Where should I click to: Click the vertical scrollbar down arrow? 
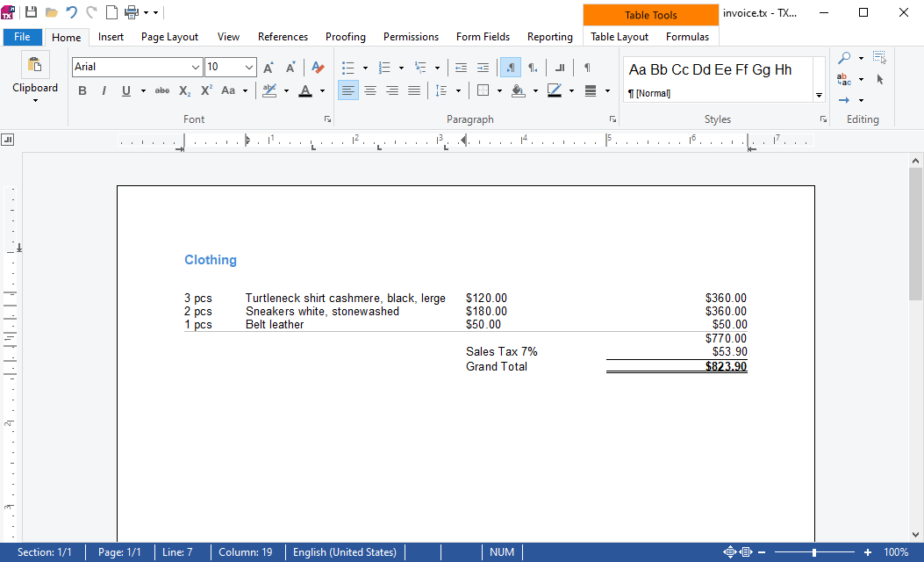click(915, 535)
